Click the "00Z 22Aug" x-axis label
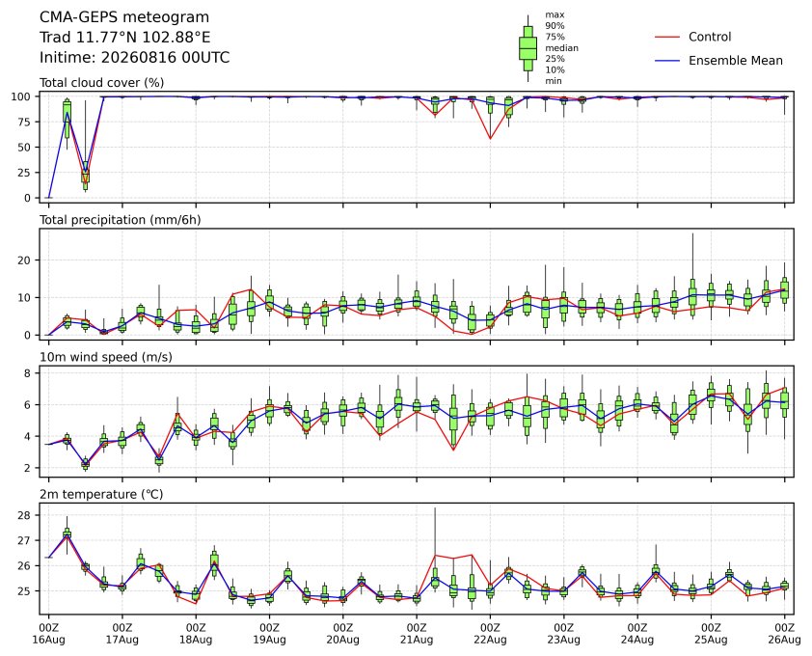The height and width of the screenshot is (656, 812). (x=490, y=634)
